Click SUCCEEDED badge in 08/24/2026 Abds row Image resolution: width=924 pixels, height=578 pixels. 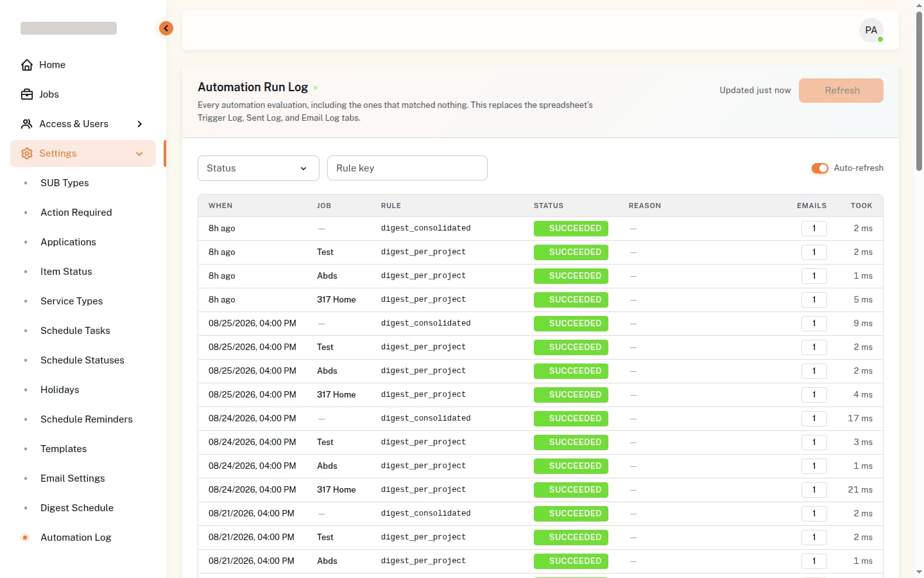pyautogui.click(x=571, y=466)
